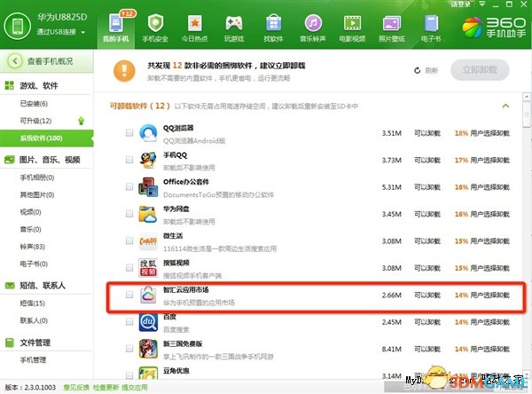
Task: Click the software list vertical scrollbar thumb
Action: click(x=527, y=114)
